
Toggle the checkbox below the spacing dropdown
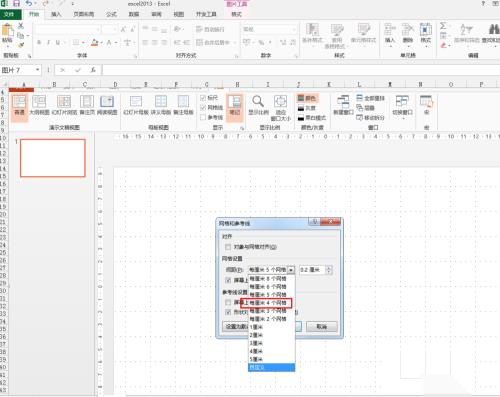tap(228, 280)
